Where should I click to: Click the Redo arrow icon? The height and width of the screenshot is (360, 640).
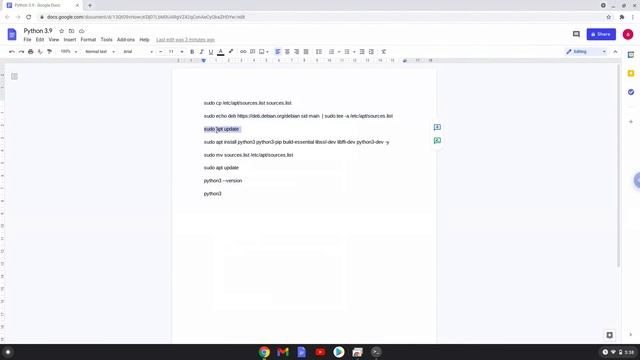[x=21, y=52]
